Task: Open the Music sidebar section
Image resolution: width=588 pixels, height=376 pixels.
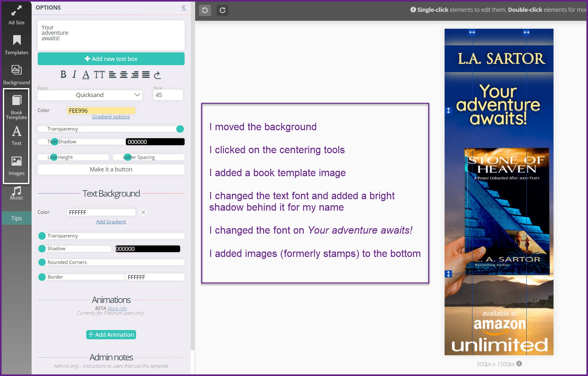Action: point(16,193)
